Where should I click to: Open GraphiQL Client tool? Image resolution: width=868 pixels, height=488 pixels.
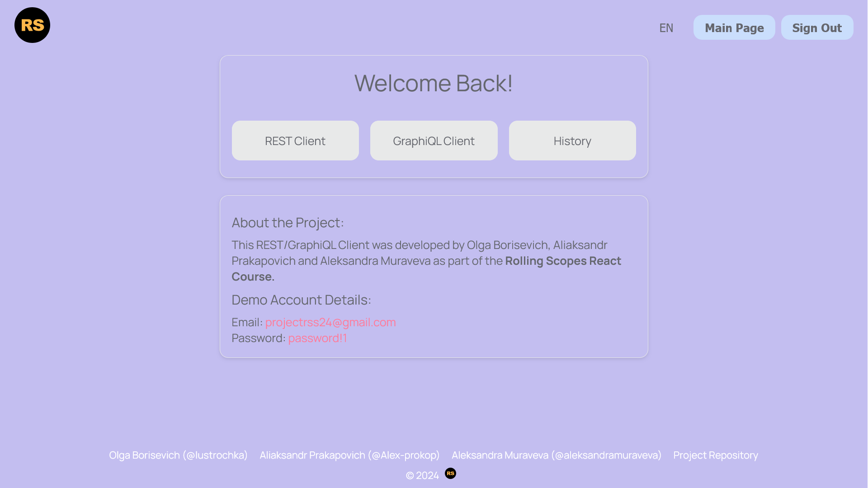(434, 141)
